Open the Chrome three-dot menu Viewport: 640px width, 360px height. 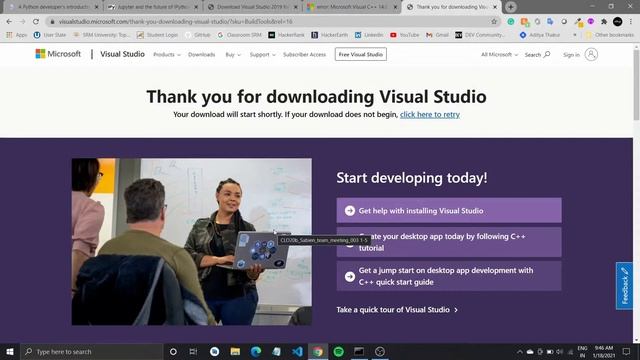pyautogui.click(x=631, y=21)
